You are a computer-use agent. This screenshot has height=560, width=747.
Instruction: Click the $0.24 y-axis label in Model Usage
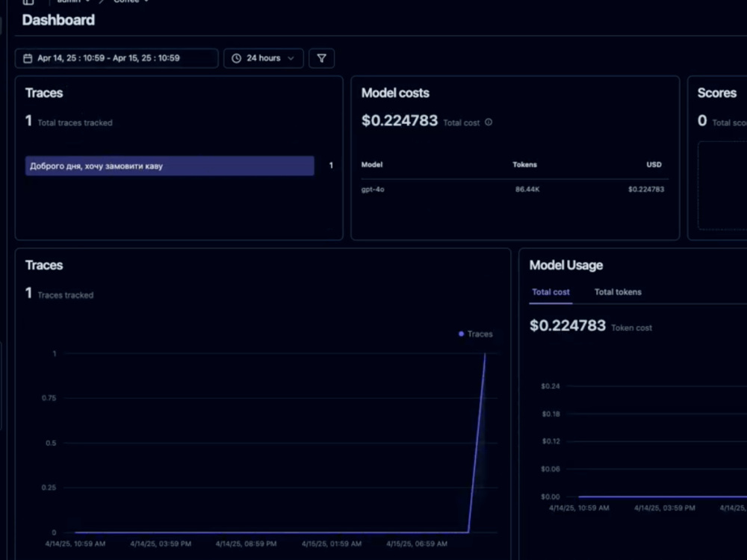pyautogui.click(x=551, y=386)
